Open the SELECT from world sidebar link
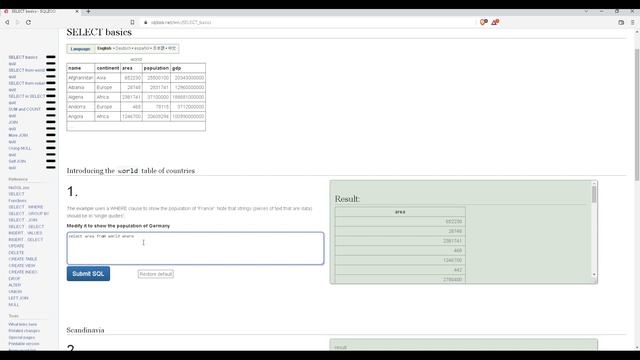 [x=27, y=70]
